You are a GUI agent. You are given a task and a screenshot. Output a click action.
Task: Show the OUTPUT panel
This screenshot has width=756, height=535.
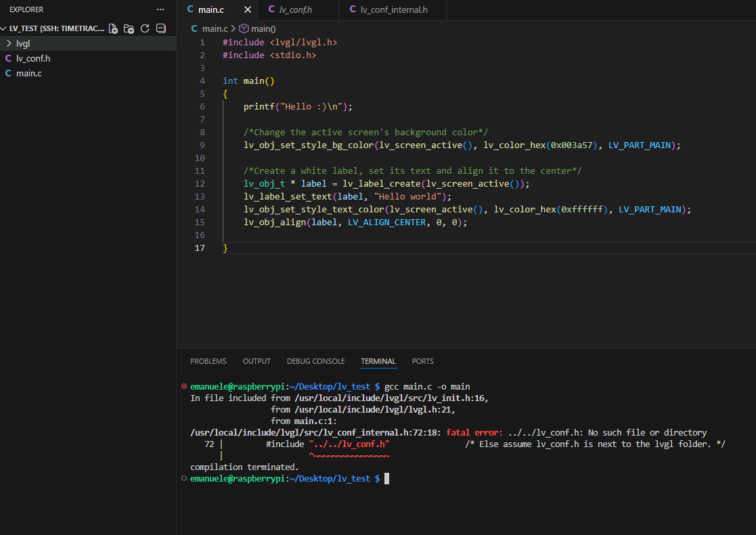[257, 361]
